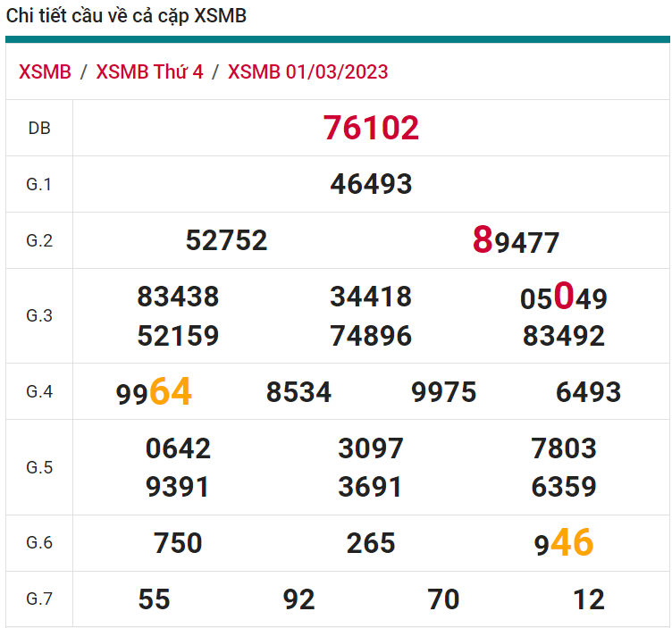Select G.6 number 265
This screenshot has width=672, height=628.
[x=371, y=543]
